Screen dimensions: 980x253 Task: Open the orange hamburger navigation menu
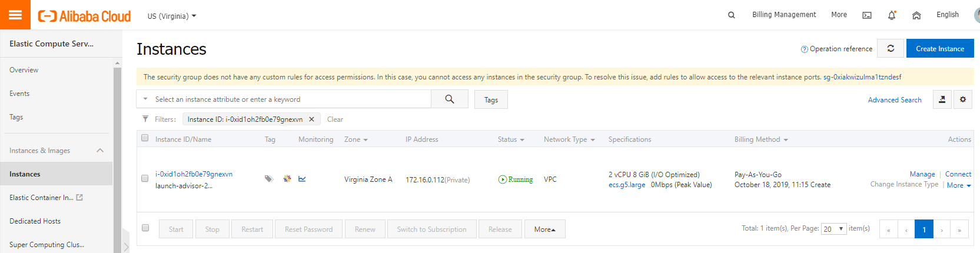pyautogui.click(x=15, y=15)
